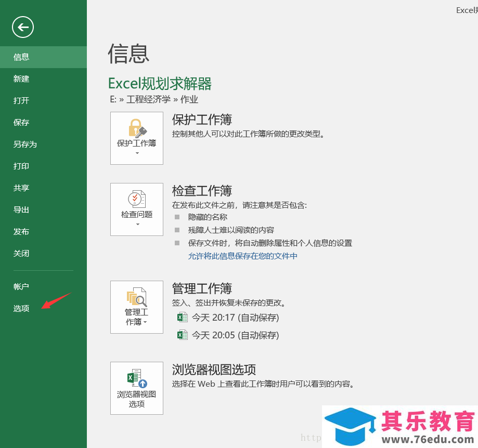Click the 隐藏的名称 list item
478x448 pixels.
(208, 217)
